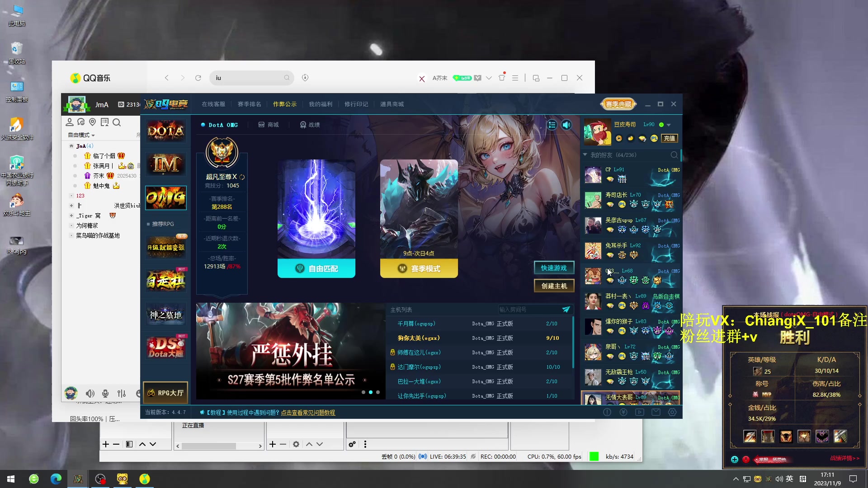Click the 创建主机 button
Viewport: 868px width, 488px height.
point(554,286)
